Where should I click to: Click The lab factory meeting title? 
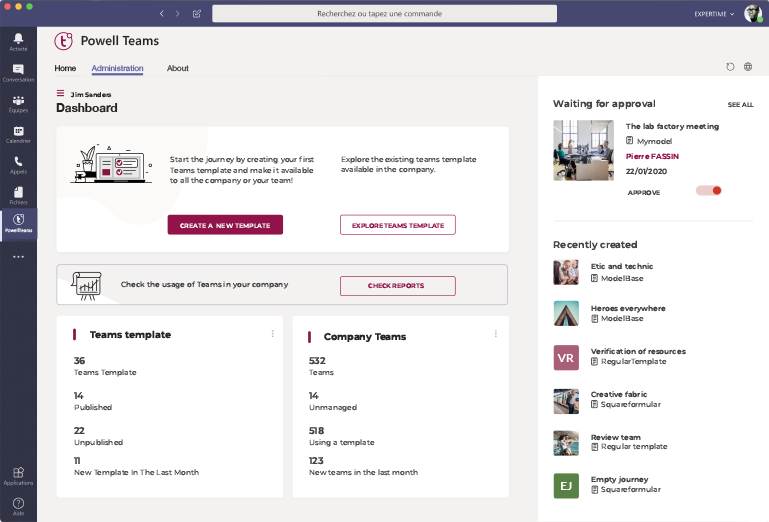pyautogui.click(x=672, y=126)
